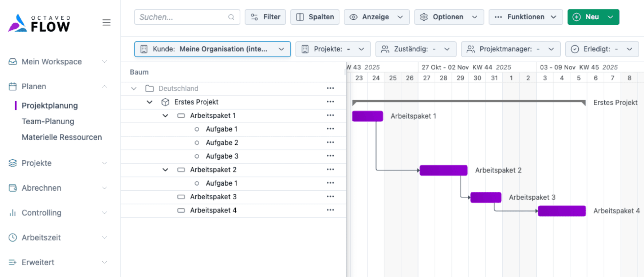Click the Deutschland folder icon
This screenshot has width=644, height=277.
[x=149, y=89]
